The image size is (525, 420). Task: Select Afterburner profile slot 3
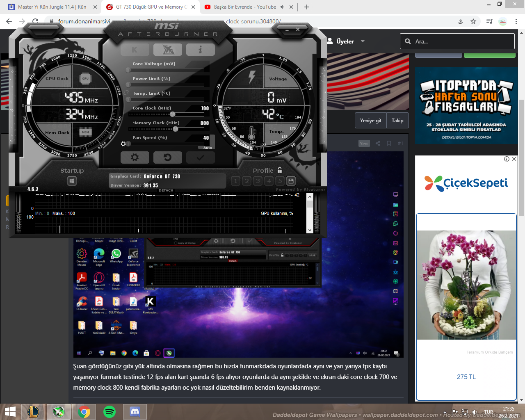258,180
